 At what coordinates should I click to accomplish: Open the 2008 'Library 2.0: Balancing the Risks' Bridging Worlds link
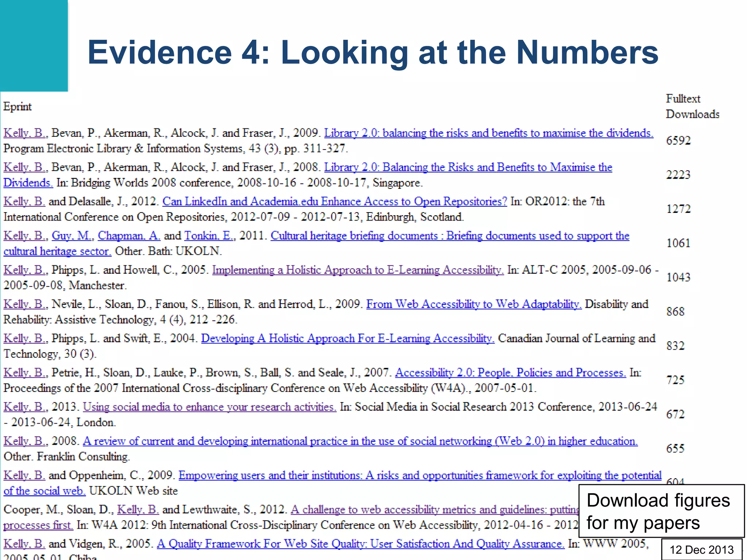click(468, 167)
